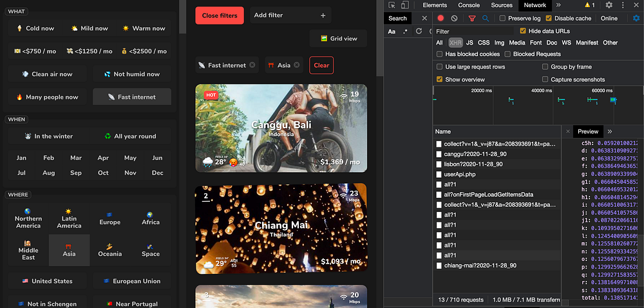Click weather icon on Chiang Mai card
644x308 pixels.
[x=209, y=264]
